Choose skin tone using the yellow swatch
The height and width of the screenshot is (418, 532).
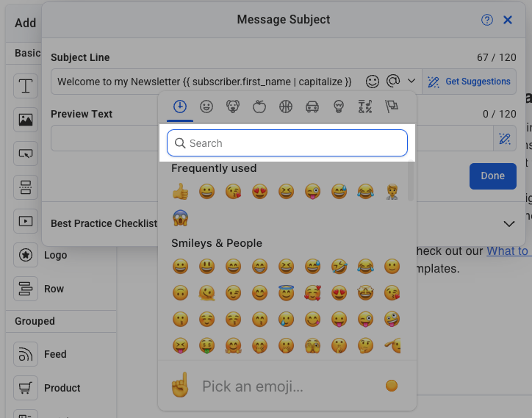point(392,386)
